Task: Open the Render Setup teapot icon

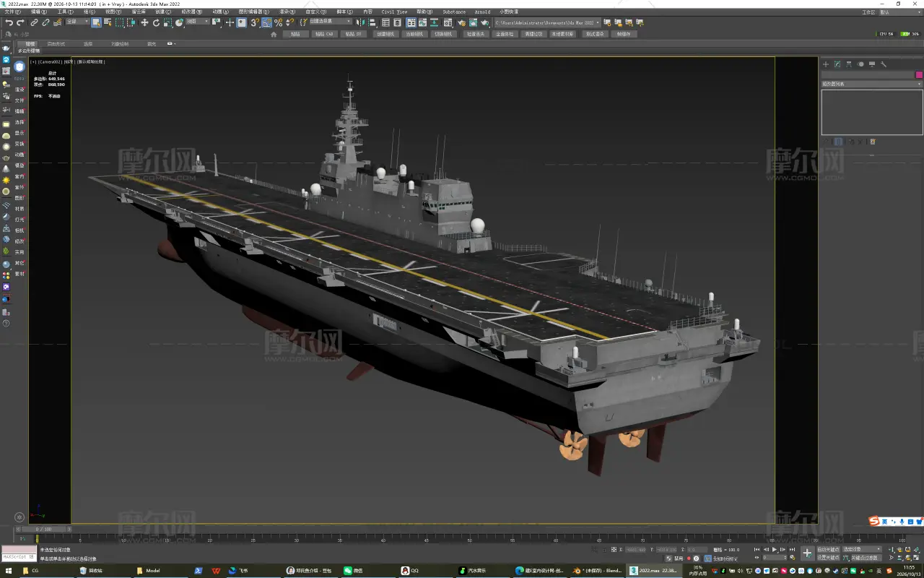Action: tap(461, 22)
